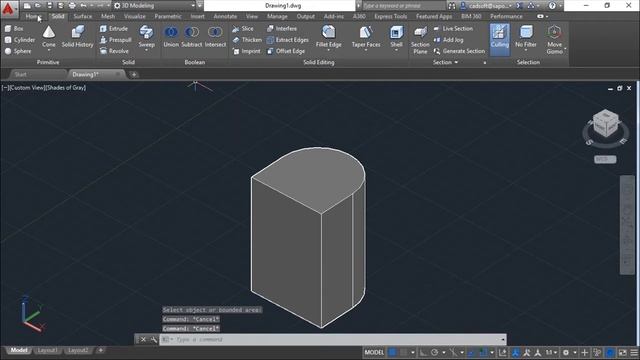This screenshot has width=640, height=360.
Task: Toggle Live Section
Action: (x=453, y=29)
